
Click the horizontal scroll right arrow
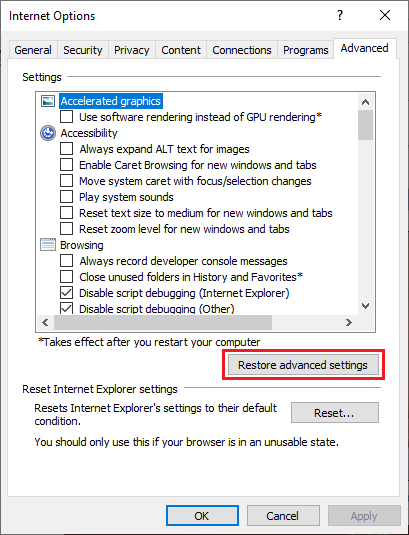349,322
